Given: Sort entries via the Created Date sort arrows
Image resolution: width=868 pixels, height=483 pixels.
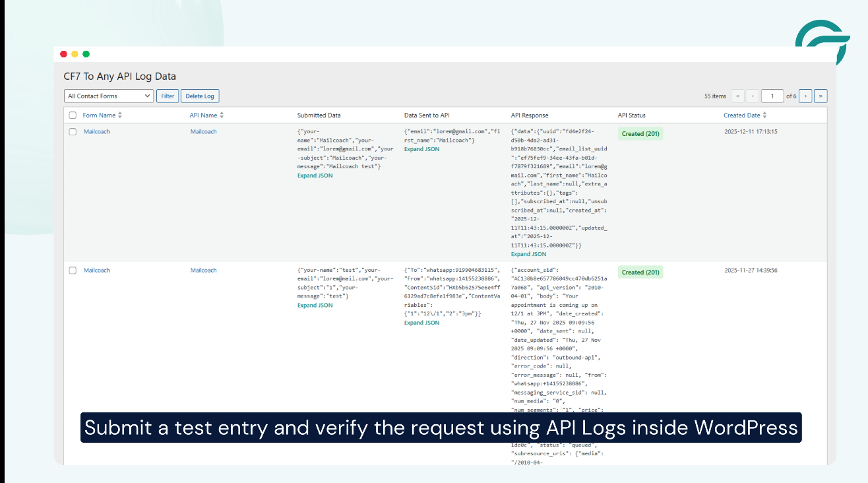Looking at the screenshot, I should pyautogui.click(x=764, y=115).
